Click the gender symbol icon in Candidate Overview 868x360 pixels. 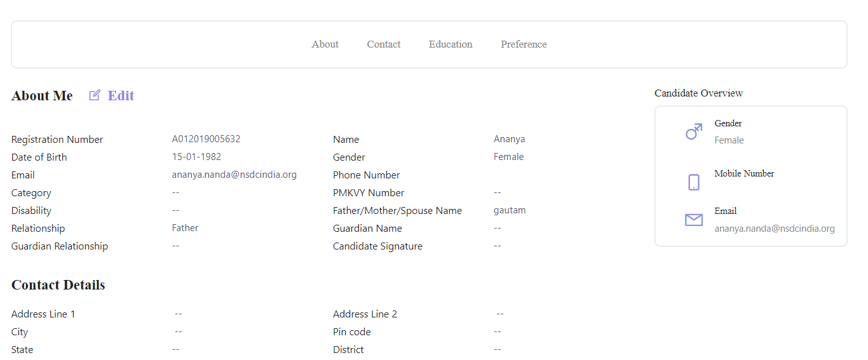click(693, 131)
